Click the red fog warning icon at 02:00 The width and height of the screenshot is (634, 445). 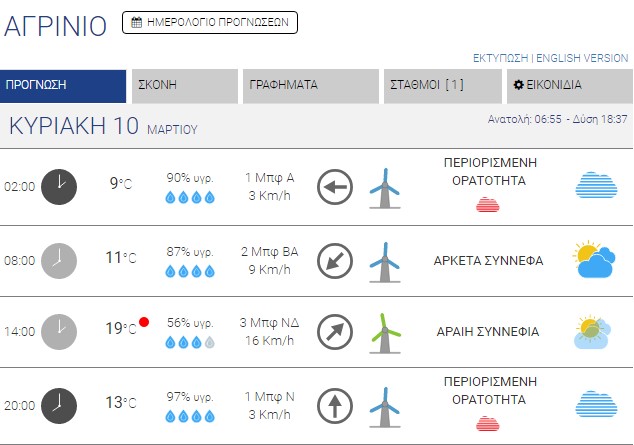[488, 205]
